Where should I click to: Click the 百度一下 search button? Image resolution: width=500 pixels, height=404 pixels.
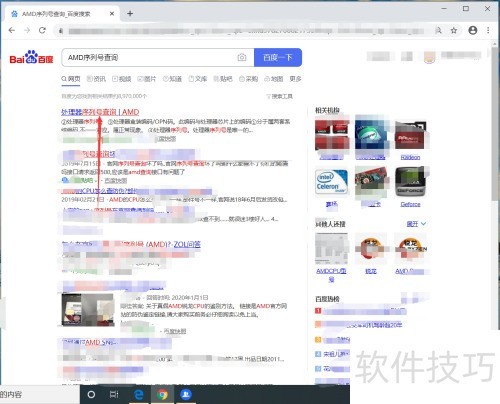pyautogui.click(x=278, y=57)
